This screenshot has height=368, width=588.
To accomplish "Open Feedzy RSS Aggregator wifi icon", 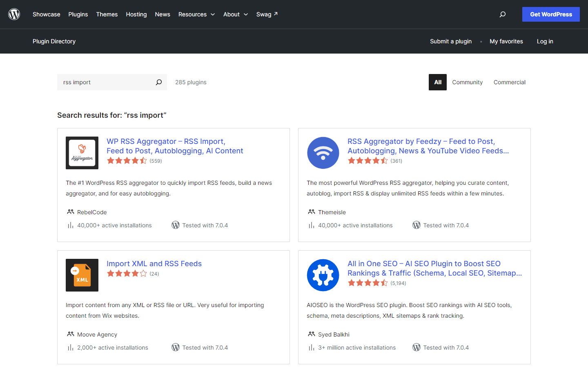I will pyautogui.click(x=323, y=153).
